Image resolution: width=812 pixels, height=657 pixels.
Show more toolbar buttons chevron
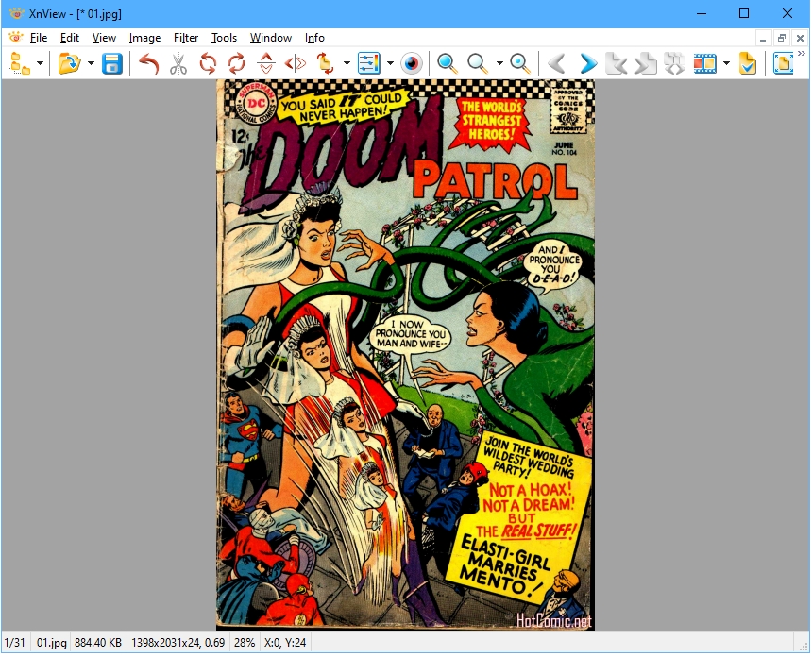pos(802,54)
